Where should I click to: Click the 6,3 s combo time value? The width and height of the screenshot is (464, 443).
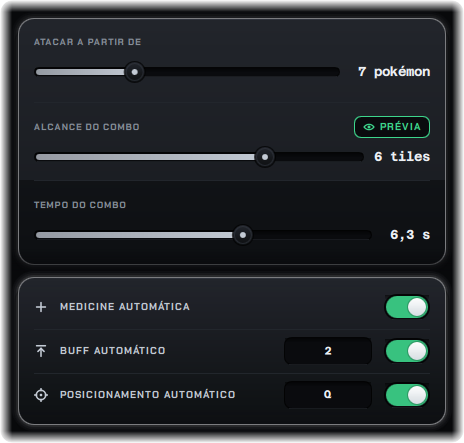coord(410,235)
